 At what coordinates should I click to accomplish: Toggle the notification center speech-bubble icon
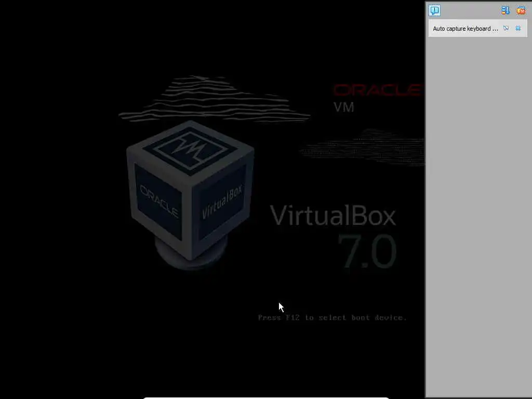pyautogui.click(x=434, y=10)
